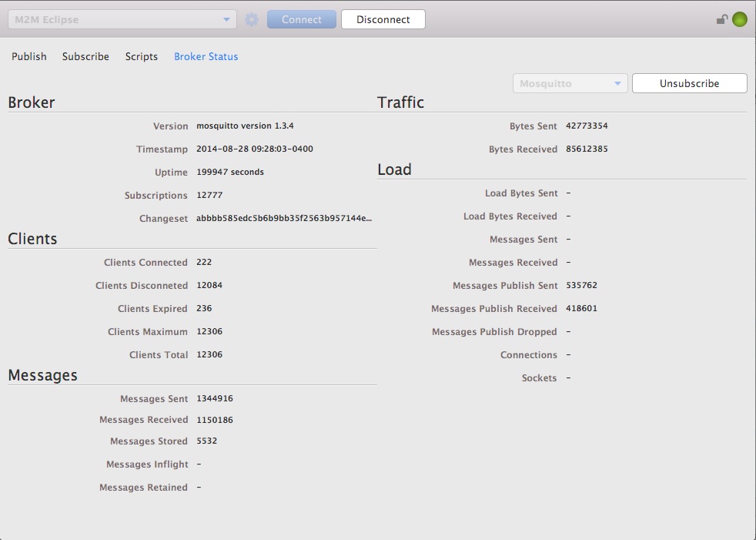Open the Scripts tab
756x540 pixels.
click(141, 56)
